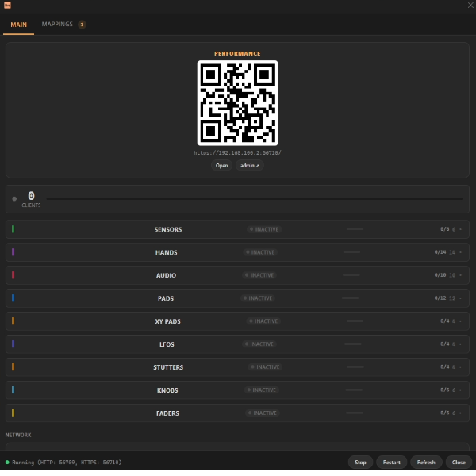Click the STUTTERS label
The width and height of the screenshot is (476, 476).
[x=168, y=367]
